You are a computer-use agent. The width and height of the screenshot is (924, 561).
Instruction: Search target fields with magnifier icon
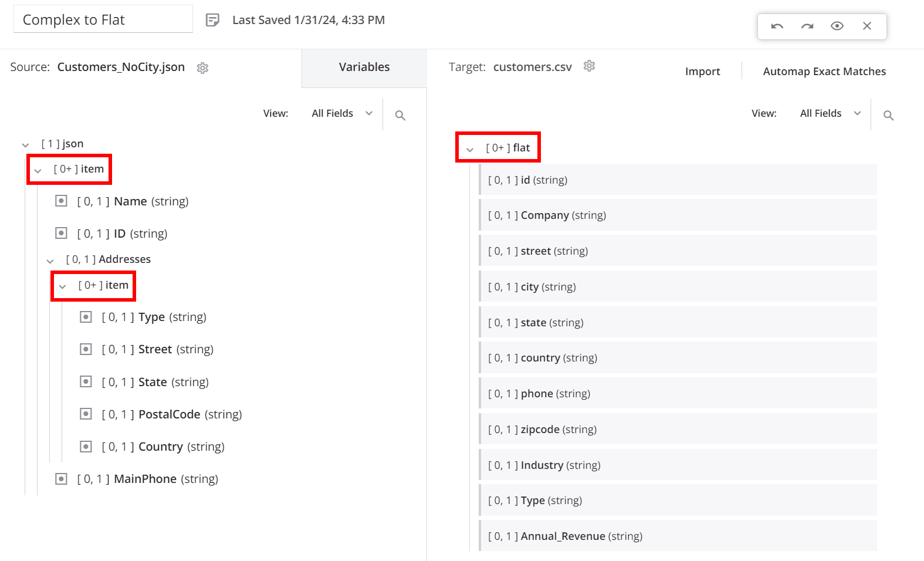888,116
